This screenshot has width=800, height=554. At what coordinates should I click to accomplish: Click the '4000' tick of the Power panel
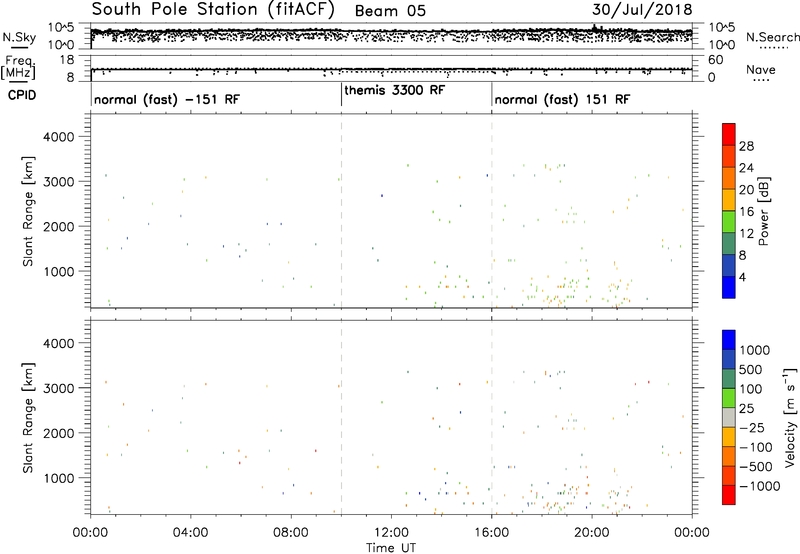point(59,137)
